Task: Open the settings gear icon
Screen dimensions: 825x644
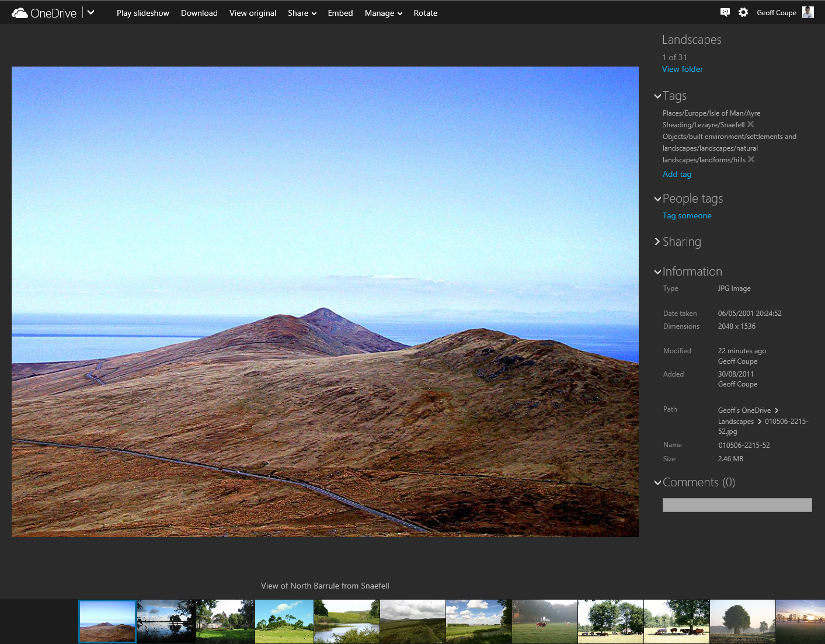Action: click(743, 12)
